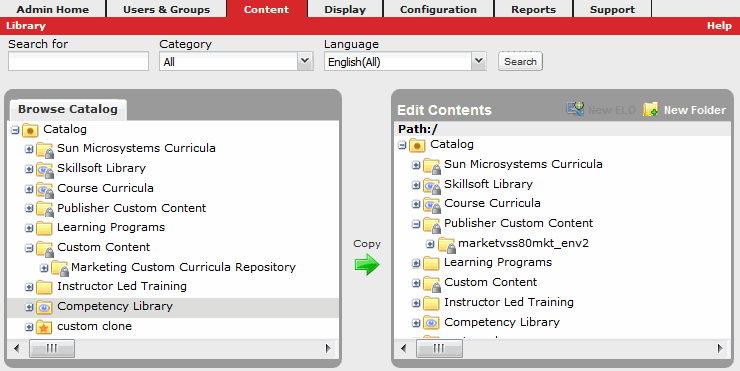Viewport: 740px width, 371px height.
Task: Click the New Folder label
Action: coord(695,110)
